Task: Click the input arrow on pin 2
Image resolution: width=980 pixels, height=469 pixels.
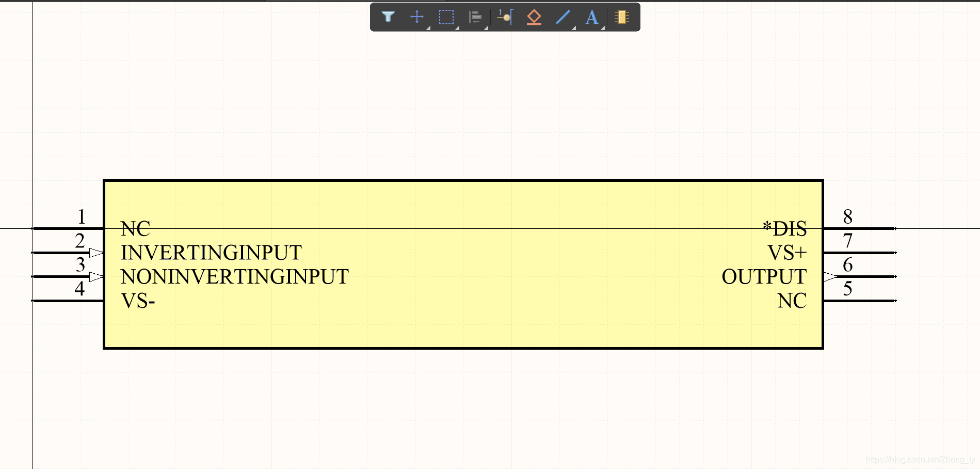Action: [x=97, y=253]
